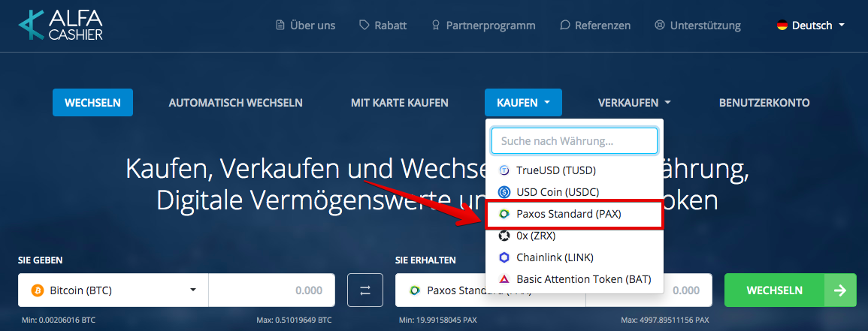Click the TrueUSD coin icon

(x=504, y=170)
